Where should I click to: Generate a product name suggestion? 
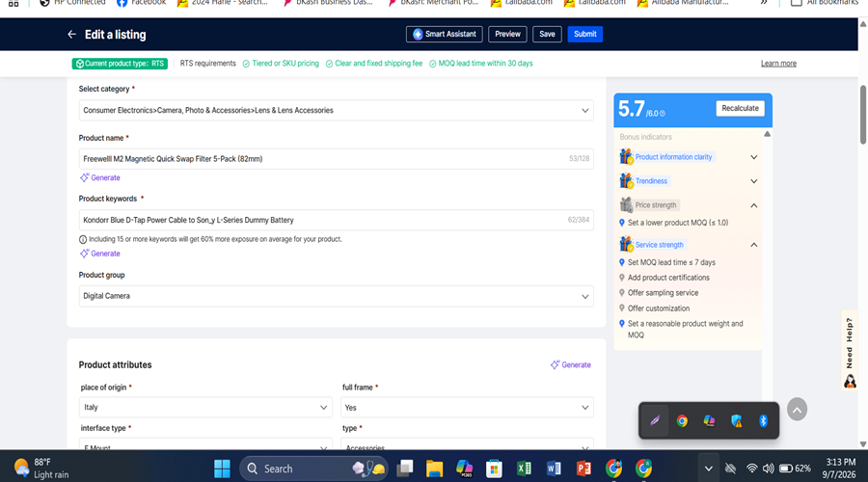tap(99, 177)
